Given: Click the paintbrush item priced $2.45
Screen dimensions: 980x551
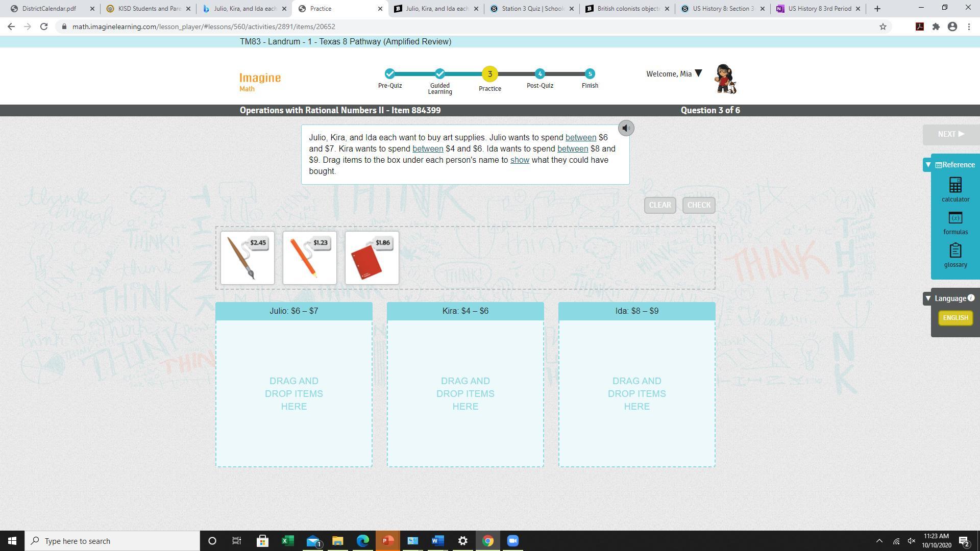Looking at the screenshot, I should click(248, 258).
